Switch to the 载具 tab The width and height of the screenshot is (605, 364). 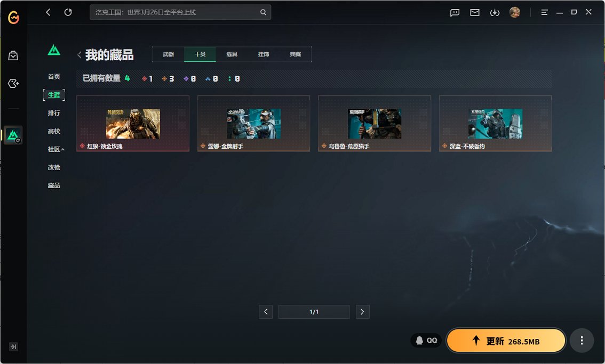tap(232, 54)
